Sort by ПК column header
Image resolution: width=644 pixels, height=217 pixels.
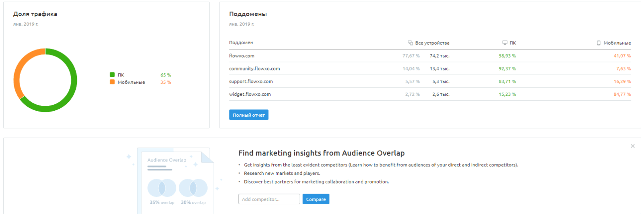point(513,43)
